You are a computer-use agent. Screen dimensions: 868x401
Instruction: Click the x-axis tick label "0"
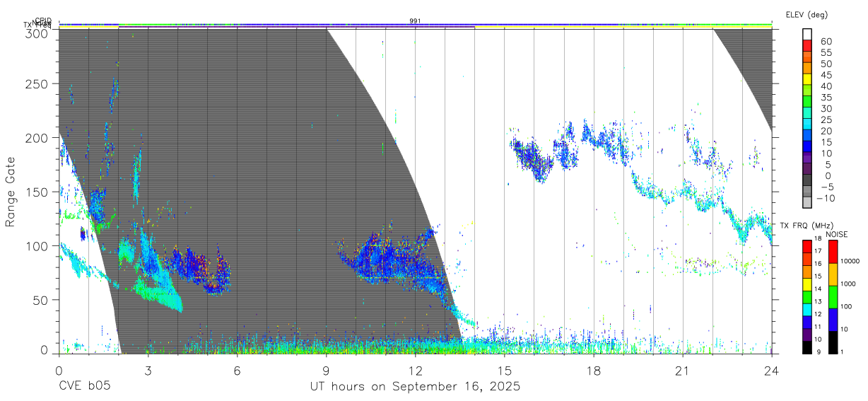(59, 371)
